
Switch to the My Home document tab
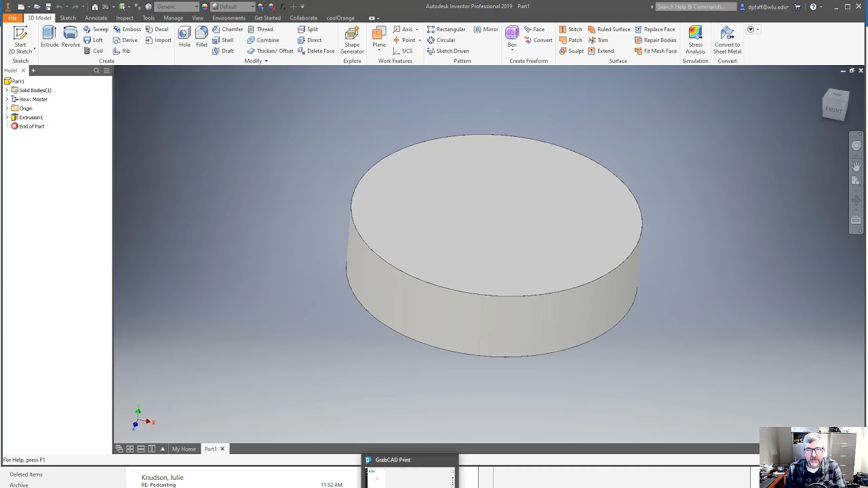click(184, 449)
